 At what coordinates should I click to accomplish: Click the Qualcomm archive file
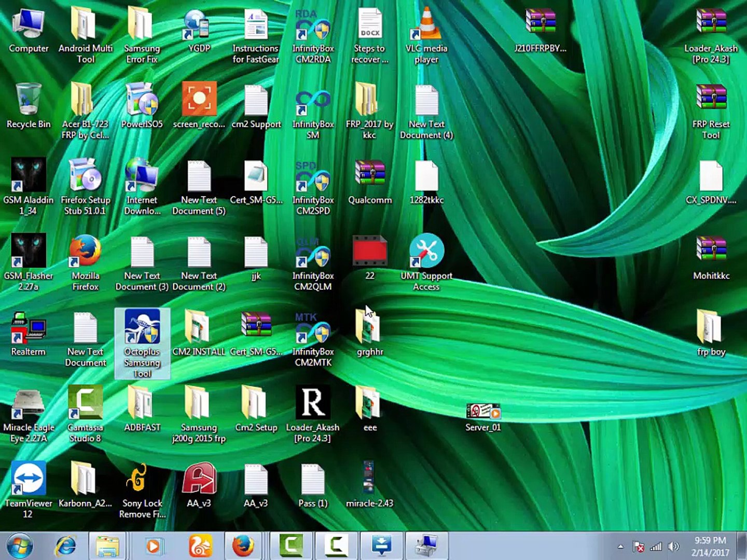tap(370, 175)
